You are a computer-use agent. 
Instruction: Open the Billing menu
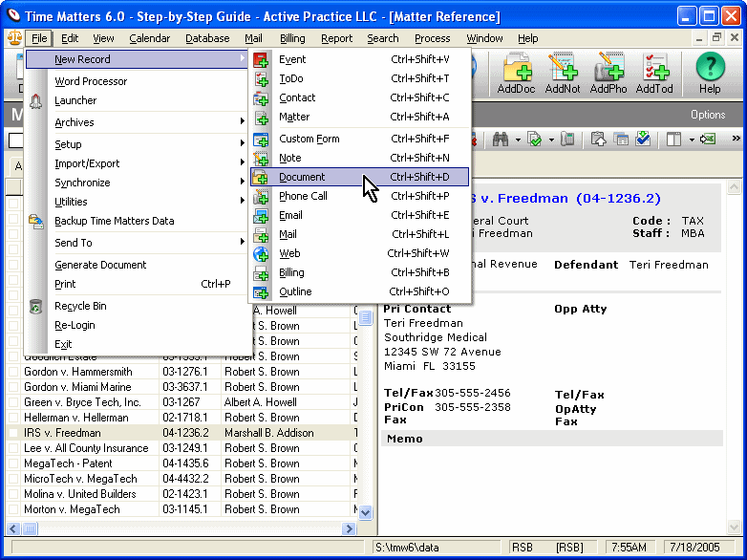point(292,38)
